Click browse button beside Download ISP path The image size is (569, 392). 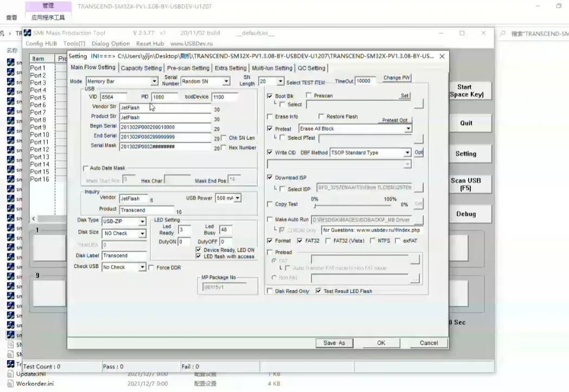pos(418,188)
